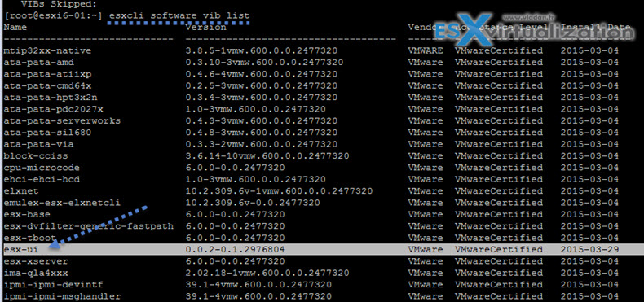Select the ima-qla4xxx package name
This screenshot has width=644, height=302.
click(x=36, y=273)
